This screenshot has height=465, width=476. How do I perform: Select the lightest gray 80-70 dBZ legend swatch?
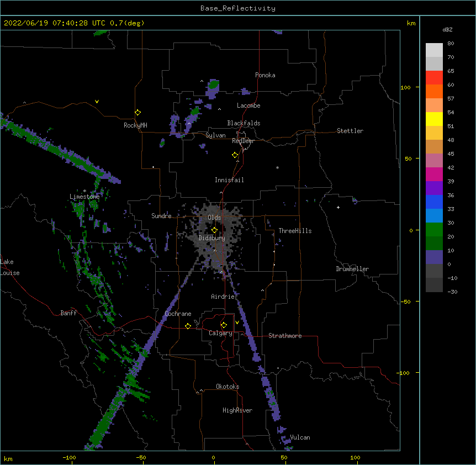click(434, 50)
